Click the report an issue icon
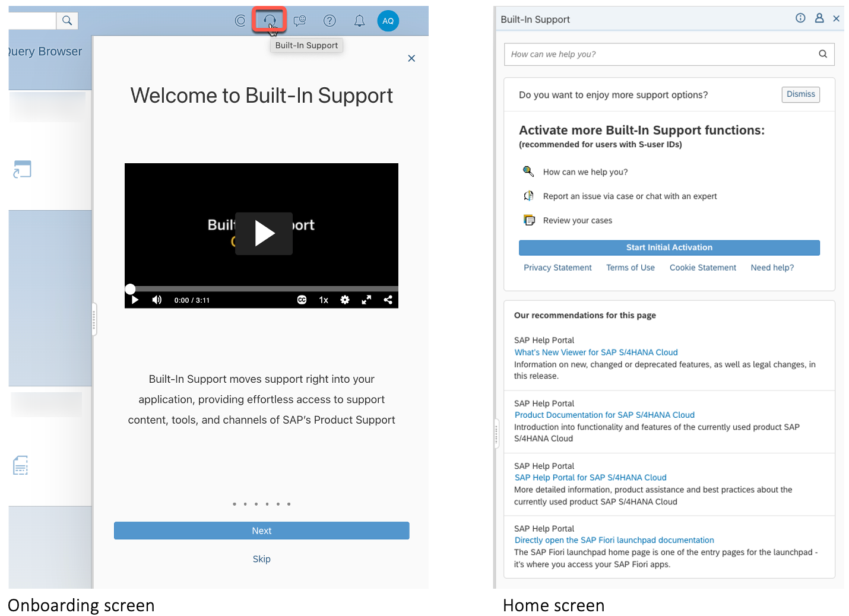 [x=528, y=196]
